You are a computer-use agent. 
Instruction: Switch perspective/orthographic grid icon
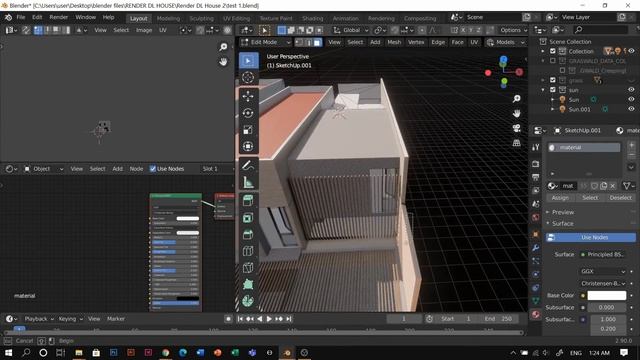point(517,143)
